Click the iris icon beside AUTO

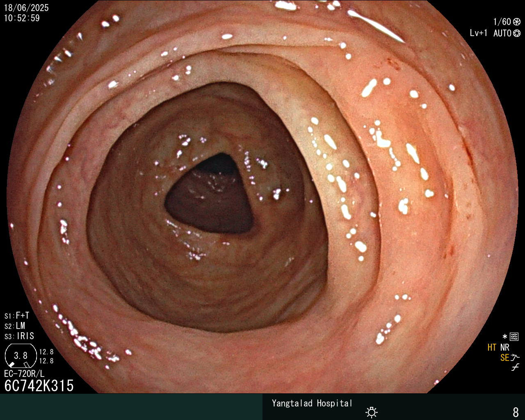[x=517, y=33]
